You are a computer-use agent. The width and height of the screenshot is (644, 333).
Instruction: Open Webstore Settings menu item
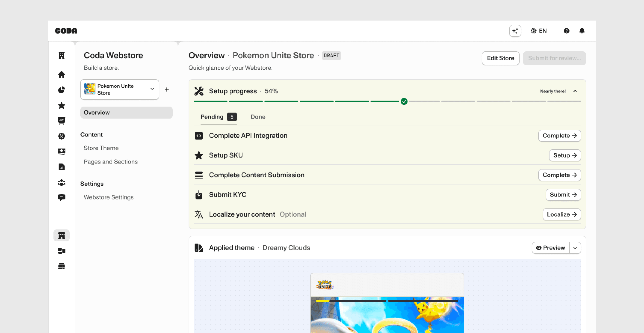tap(109, 197)
